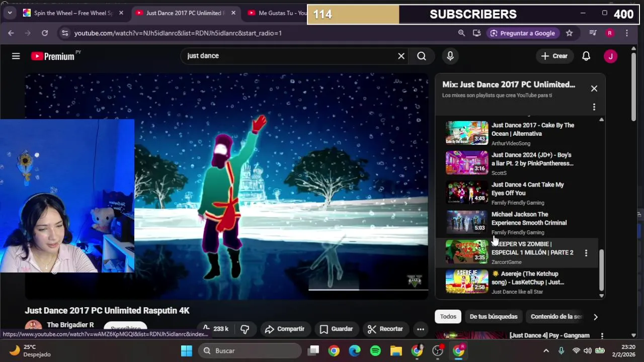The width and height of the screenshot is (644, 362).
Task: Close the Mix playlist panel
Action: [594, 88]
